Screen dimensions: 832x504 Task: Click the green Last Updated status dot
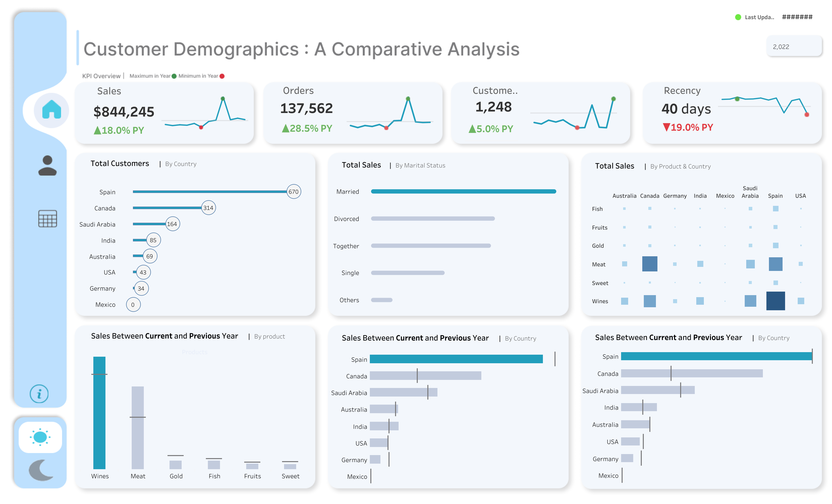[x=738, y=17]
